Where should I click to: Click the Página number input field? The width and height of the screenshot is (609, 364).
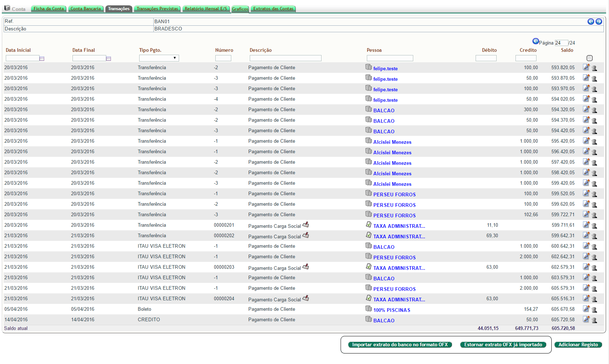(561, 43)
